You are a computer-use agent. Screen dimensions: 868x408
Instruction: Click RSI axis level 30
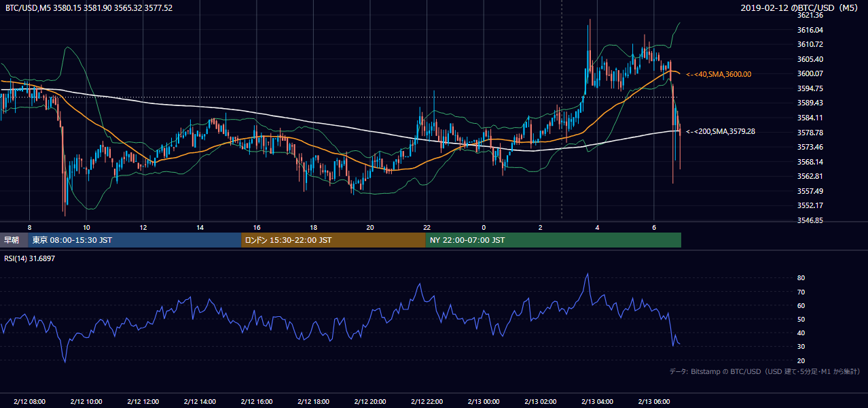(801, 347)
